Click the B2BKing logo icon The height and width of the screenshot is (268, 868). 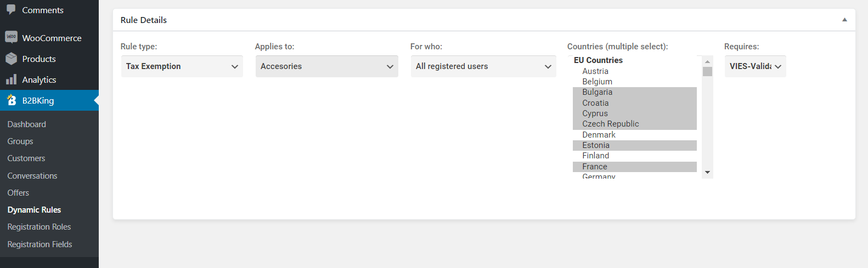(11, 100)
